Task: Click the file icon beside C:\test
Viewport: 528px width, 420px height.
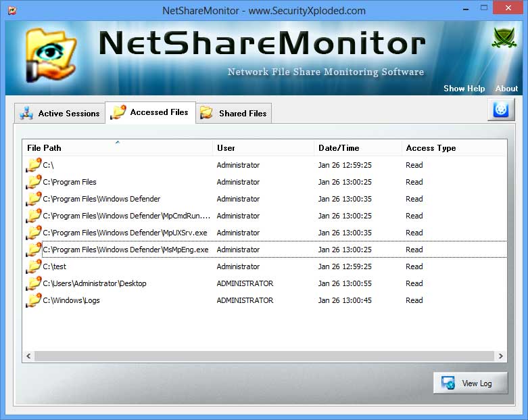Action: click(33, 266)
